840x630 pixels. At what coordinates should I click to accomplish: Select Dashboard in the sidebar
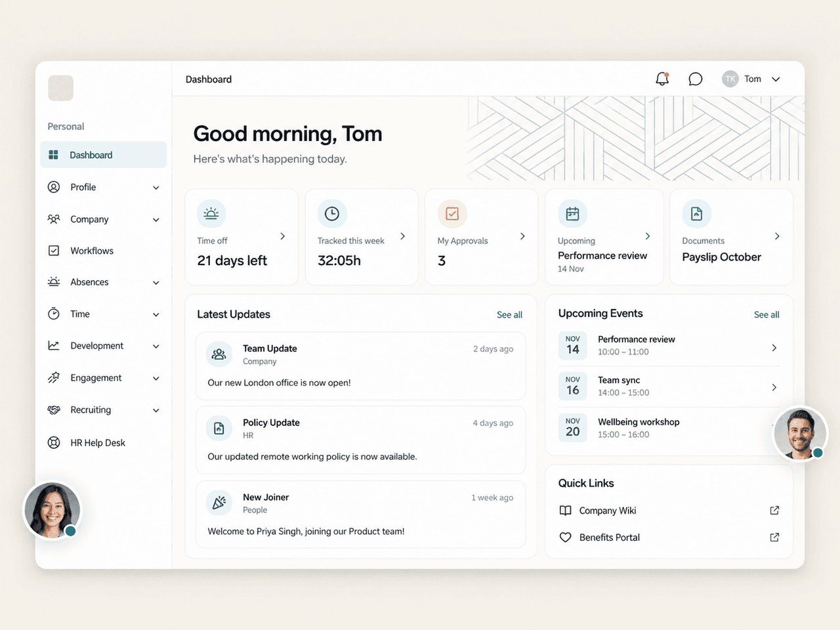[x=104, y=155]
